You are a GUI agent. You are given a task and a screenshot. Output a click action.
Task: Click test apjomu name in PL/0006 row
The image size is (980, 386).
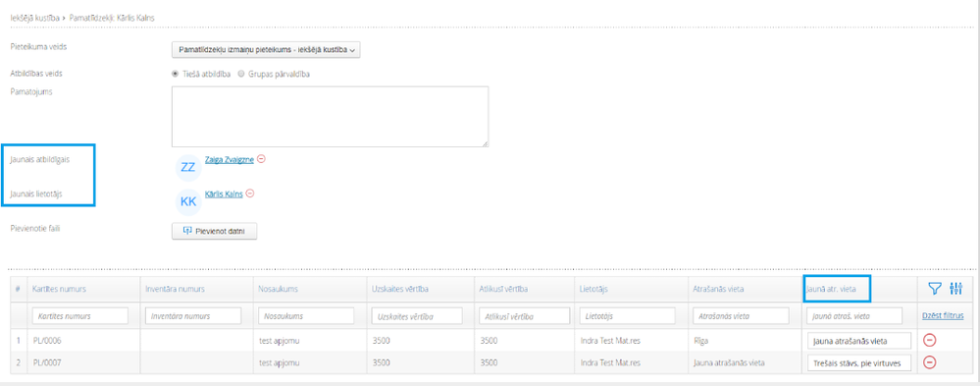280,341
